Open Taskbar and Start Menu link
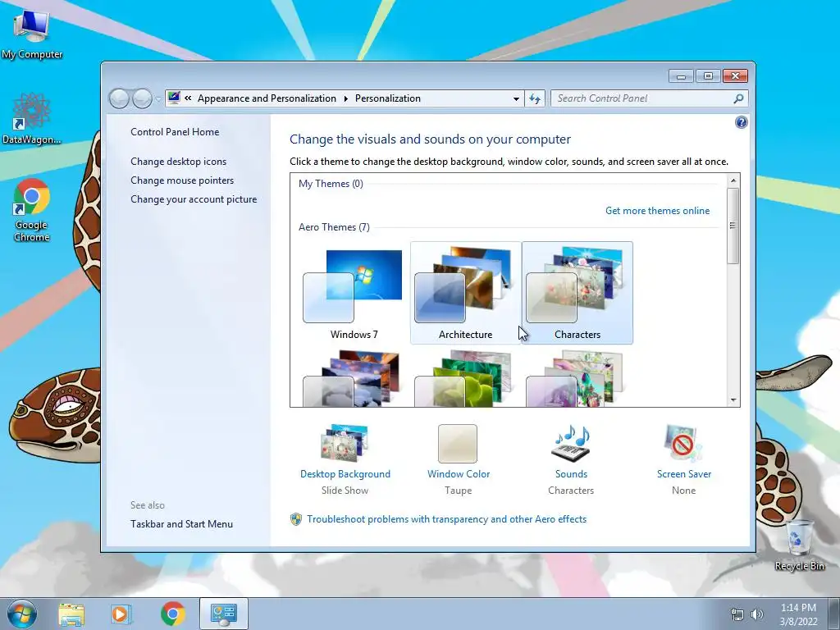 pyautogui.click(x=181, y=524)
